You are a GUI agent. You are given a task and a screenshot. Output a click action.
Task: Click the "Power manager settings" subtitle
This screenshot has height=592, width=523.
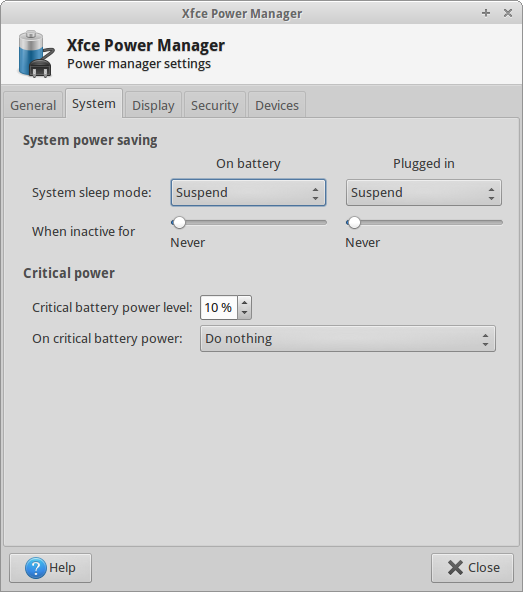[x=139, y=63]
